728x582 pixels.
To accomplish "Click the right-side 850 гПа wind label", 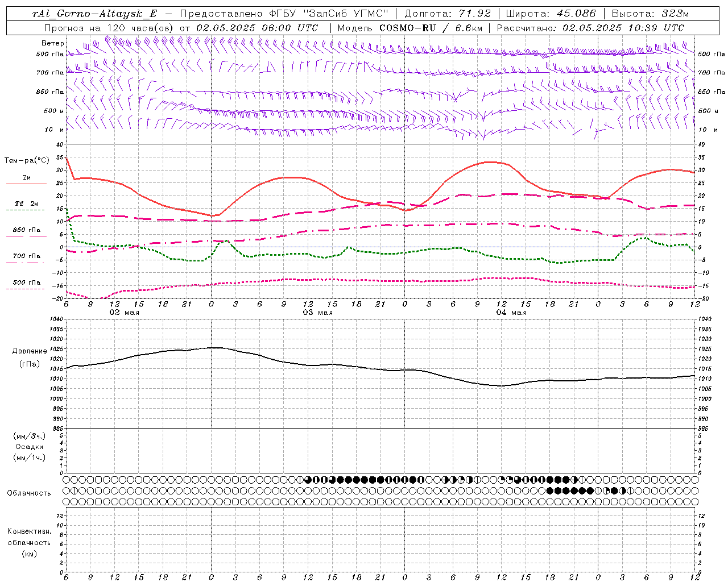I will (x=712, y=92).
